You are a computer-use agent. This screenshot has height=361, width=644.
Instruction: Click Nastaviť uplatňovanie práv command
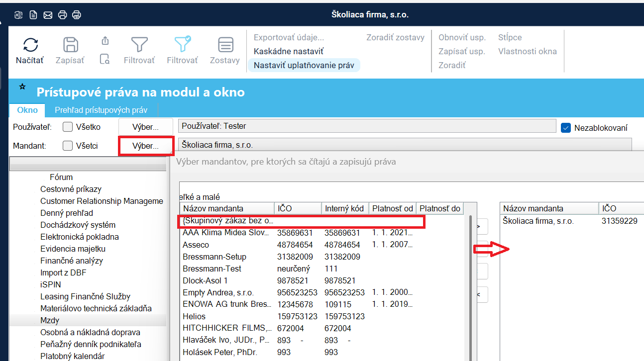[x=304, y=65]
